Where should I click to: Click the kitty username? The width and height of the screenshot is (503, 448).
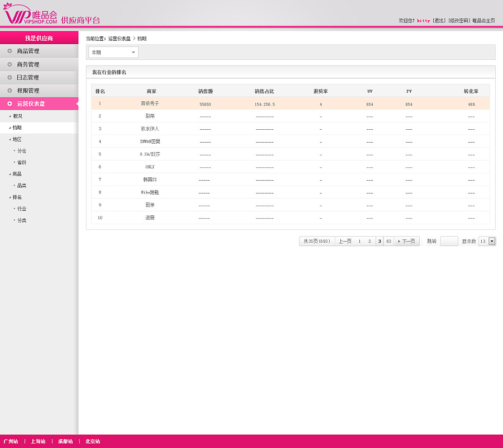pyautogui.click(x=424, y=21)
